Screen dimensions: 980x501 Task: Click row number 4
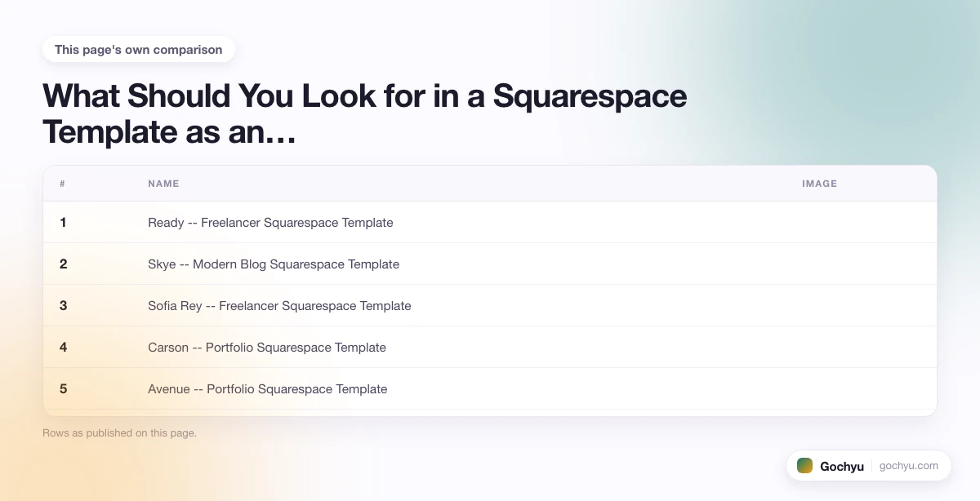click(x=64, y=348)
